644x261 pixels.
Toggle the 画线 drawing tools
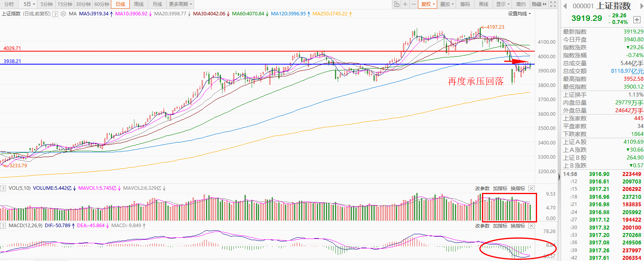point(484,4)
